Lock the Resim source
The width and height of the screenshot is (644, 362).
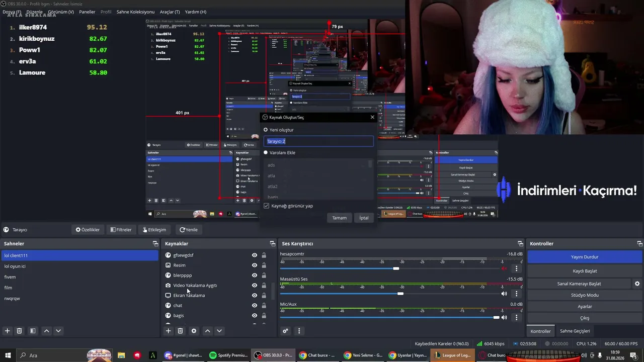pyautogui.click(x=264, y=265)
